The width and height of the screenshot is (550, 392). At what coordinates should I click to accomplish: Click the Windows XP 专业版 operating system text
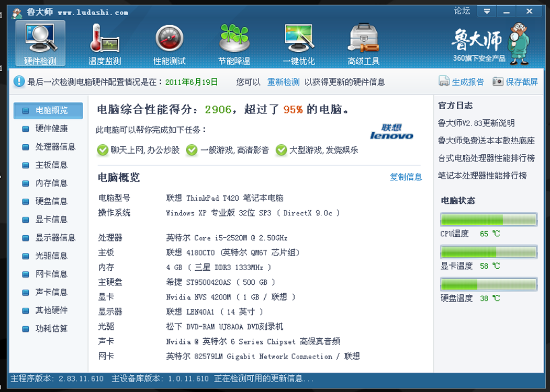click(253, 213)
